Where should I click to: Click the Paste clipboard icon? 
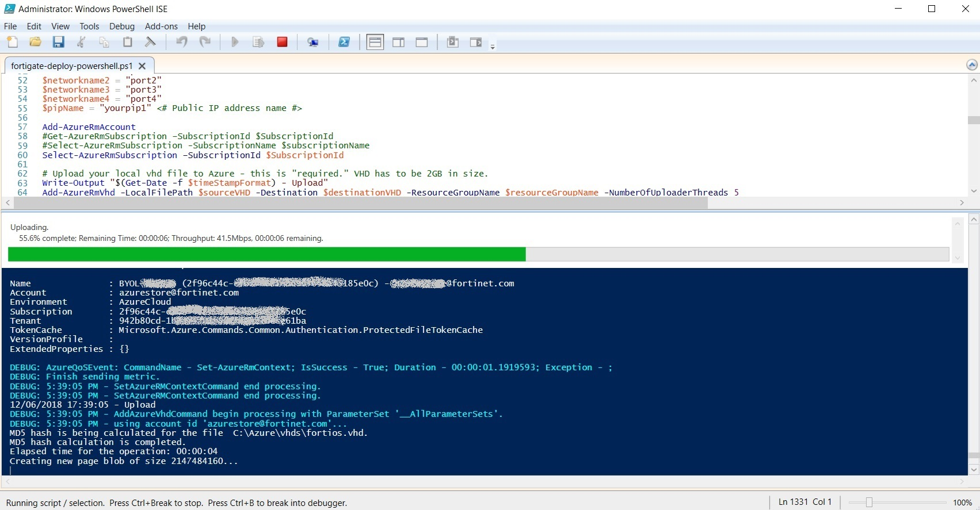tap(128, 42)
